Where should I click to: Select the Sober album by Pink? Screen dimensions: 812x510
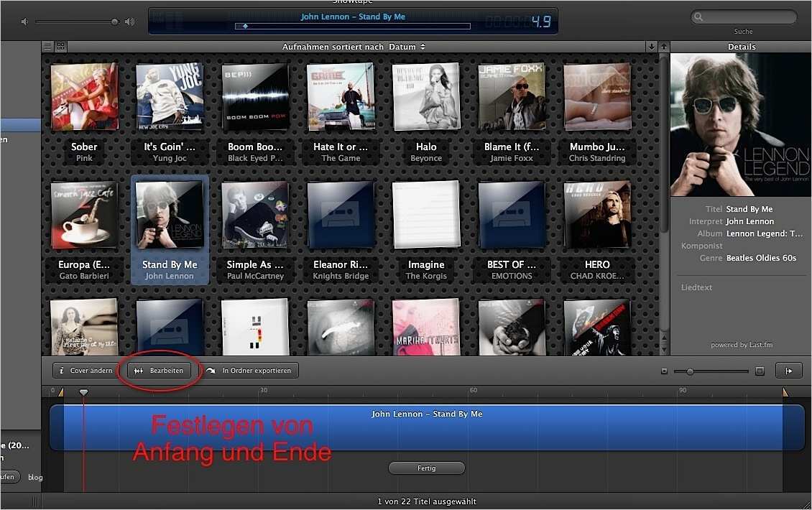(84, 96)
